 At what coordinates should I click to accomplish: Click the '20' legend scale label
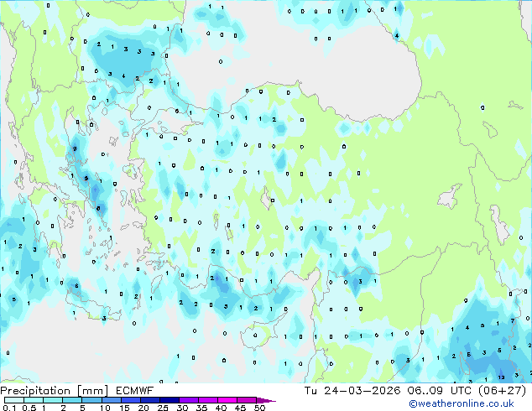143,408
